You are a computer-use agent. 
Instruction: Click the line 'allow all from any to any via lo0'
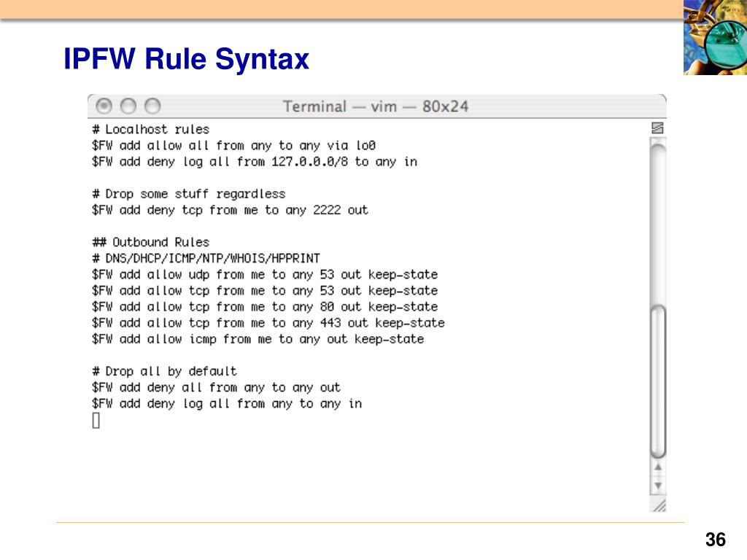(233, 146)
